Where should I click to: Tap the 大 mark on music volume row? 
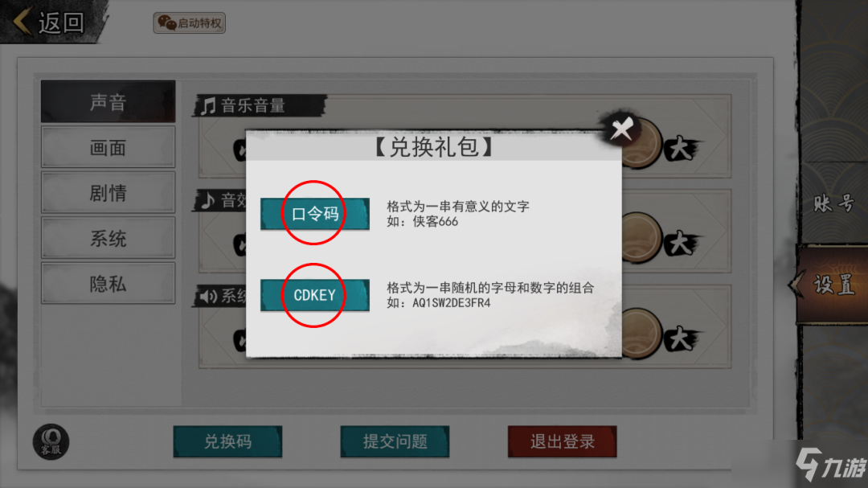pos(681,149)
